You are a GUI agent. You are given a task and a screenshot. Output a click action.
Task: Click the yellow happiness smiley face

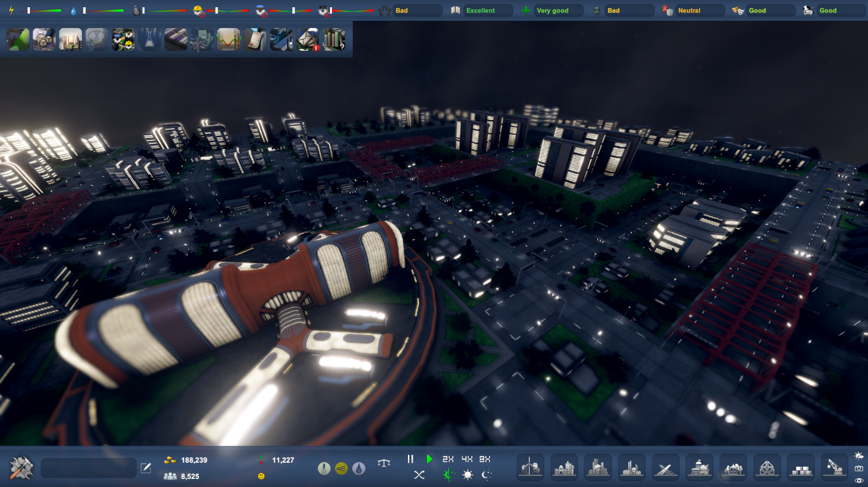pyautogui.click(x=261, y=476)
